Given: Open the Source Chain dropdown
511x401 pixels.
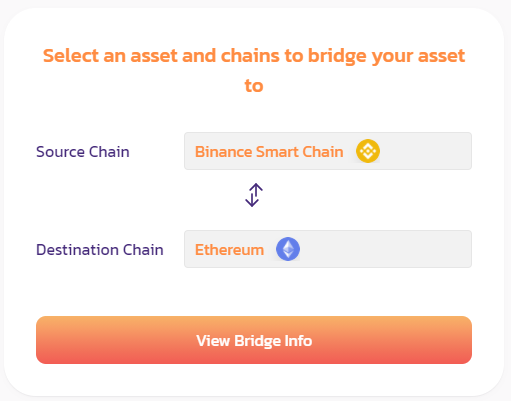Looking at the screenshot, I should pos(328,151).
